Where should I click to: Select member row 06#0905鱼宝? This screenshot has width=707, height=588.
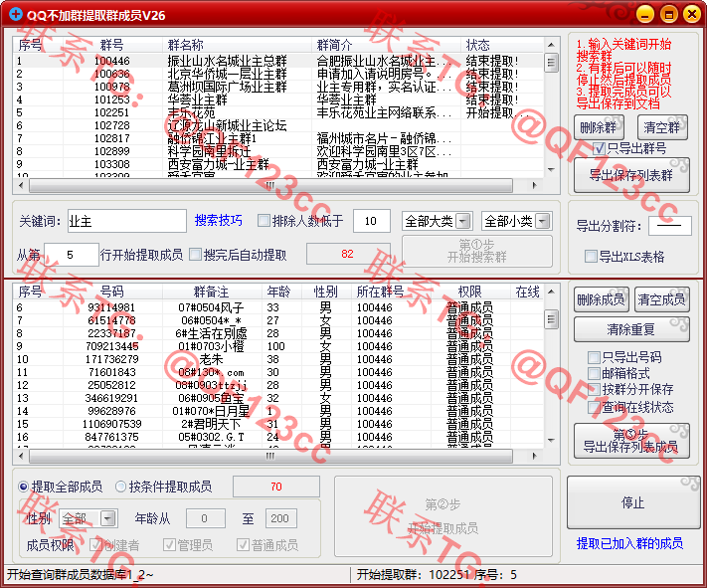point(278,398)
